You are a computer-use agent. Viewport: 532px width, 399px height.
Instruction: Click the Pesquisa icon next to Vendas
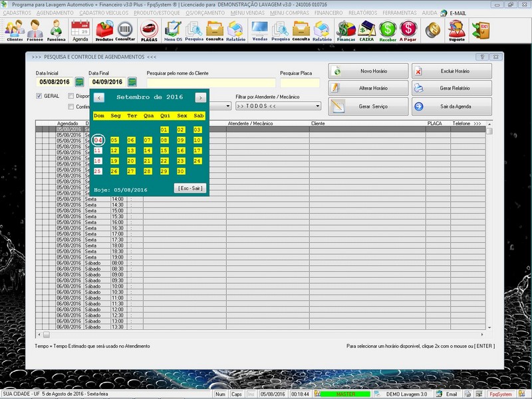(281, 31)
